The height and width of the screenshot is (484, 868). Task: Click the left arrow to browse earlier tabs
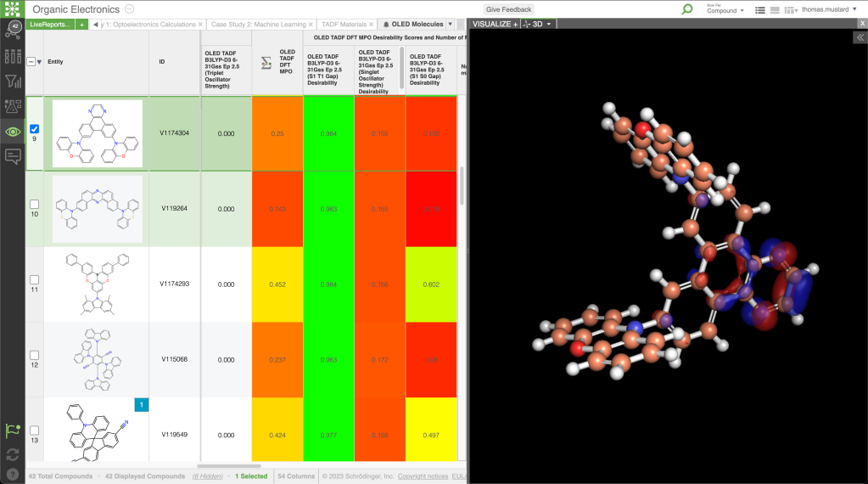96,25
